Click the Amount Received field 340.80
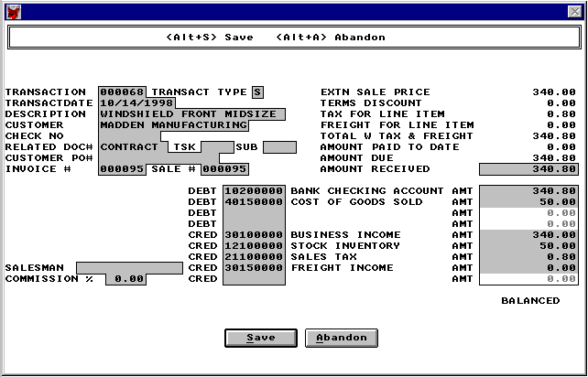The height and width of the screenshot is (377, 588). coord(528,169)
